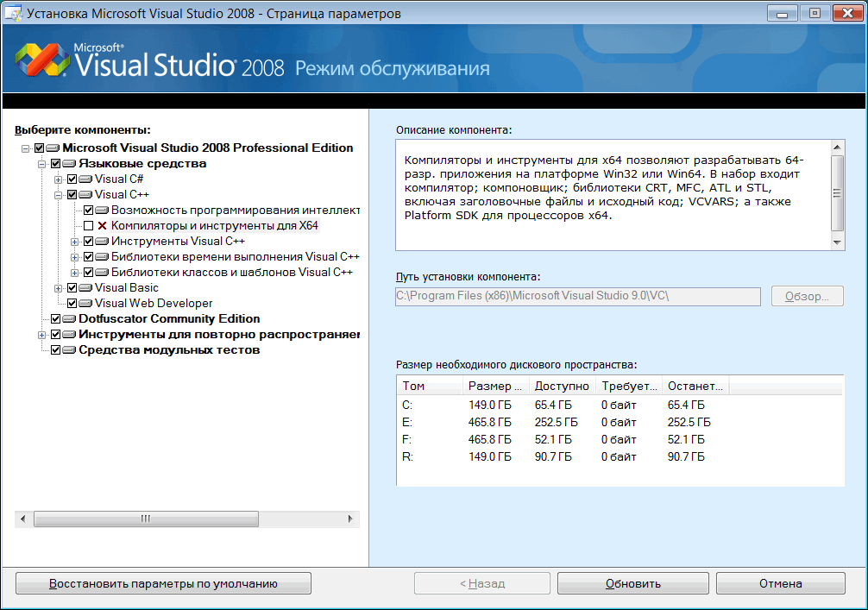Screen dimensions: 868x610
Task: Expand the Библиотеки классов и шаблонов Visual C++ node
Action: 75,273
